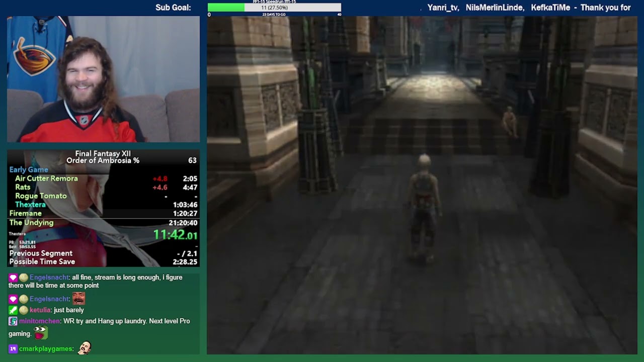The width and height of the screenshot is (644, 362).
Task: Click the 21:20:40 time for The Undying
Action: click(183, 223)
